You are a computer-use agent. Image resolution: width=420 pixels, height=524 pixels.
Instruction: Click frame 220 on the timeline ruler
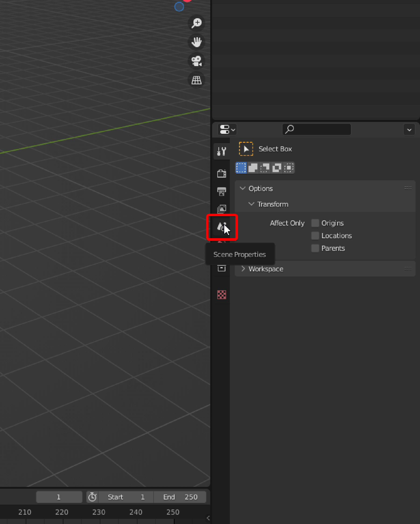pyautogui.click(x=62, y=512)
